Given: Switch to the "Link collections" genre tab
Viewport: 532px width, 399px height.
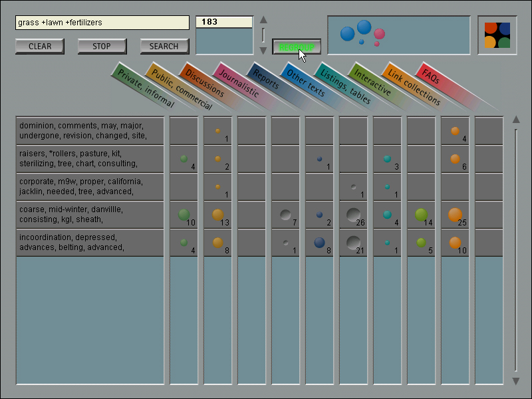Looking at the screenshot, I should pyautogui.click(x=414, y=86).
